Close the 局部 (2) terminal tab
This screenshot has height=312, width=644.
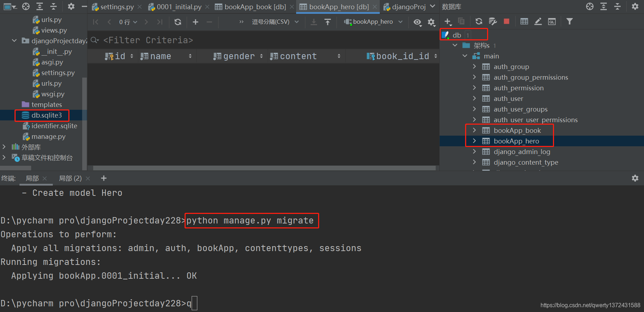pyautogui.click(x=88, y=178)
